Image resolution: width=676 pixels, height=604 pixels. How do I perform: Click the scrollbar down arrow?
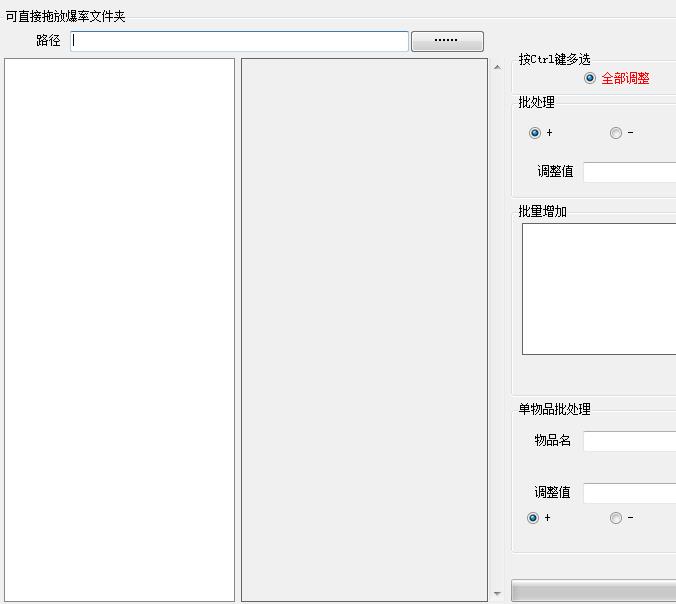497,594
